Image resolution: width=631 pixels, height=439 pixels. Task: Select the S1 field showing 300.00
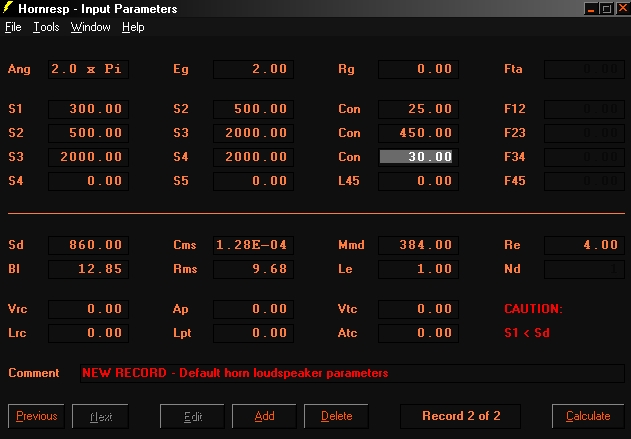point(89,109)
